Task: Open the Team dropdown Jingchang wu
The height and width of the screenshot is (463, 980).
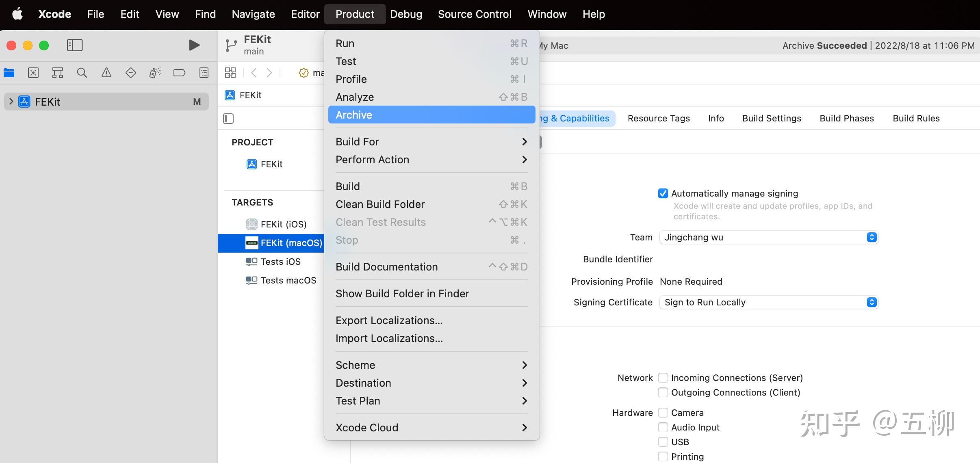Action: (x=768, y=237)
